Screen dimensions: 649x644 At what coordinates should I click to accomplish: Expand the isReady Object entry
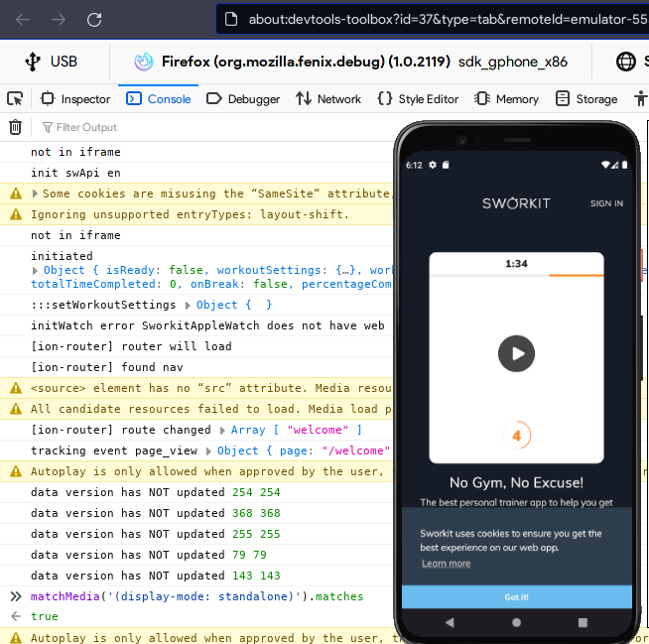(35, 270)
